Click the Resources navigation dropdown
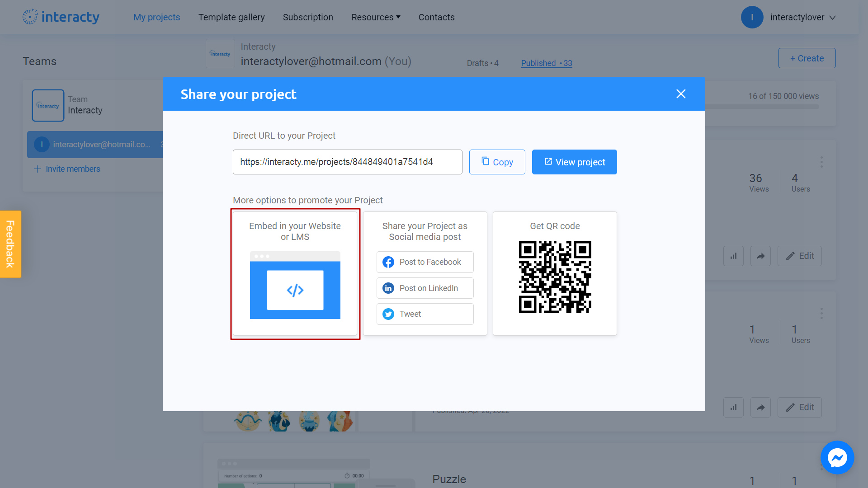 pos(375,17)
